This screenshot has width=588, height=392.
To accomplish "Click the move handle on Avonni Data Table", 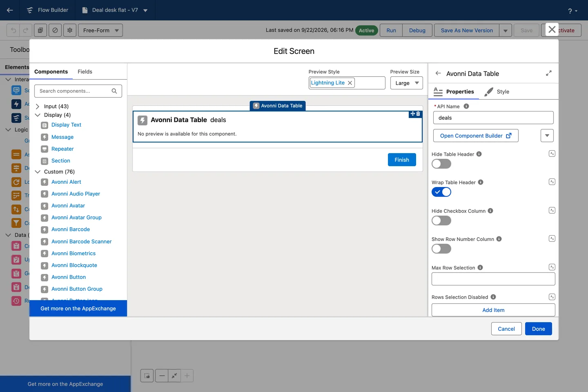I will pyautogui.click(x=413, y=114).
